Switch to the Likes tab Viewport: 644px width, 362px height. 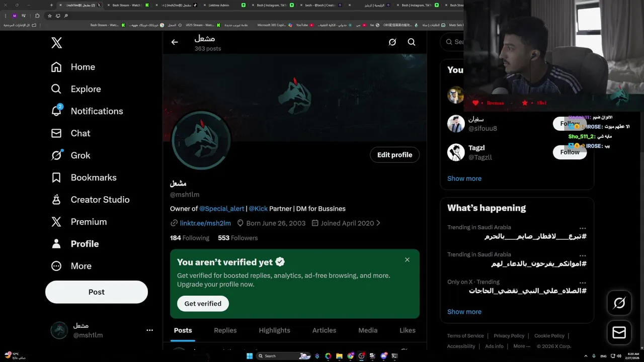(x=408, y=330)
